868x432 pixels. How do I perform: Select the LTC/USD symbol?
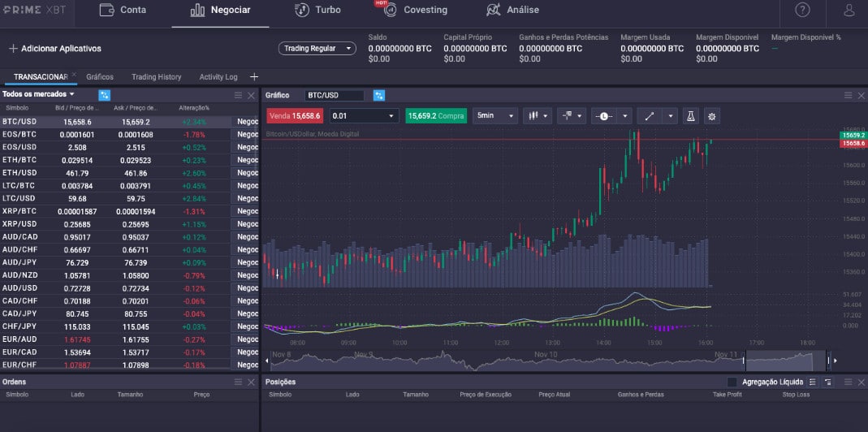19,198
